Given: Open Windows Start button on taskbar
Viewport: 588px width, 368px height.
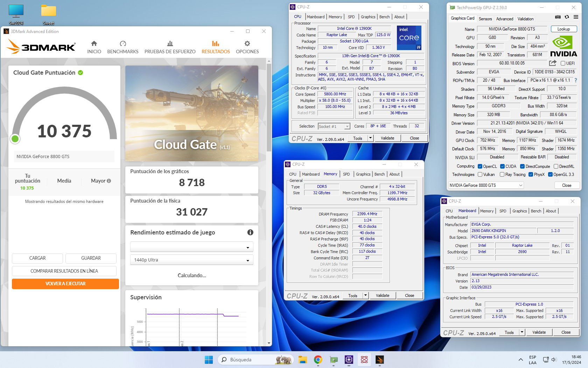Looking at the screenshot, I should pyautogui.click(x=209, y=360).
